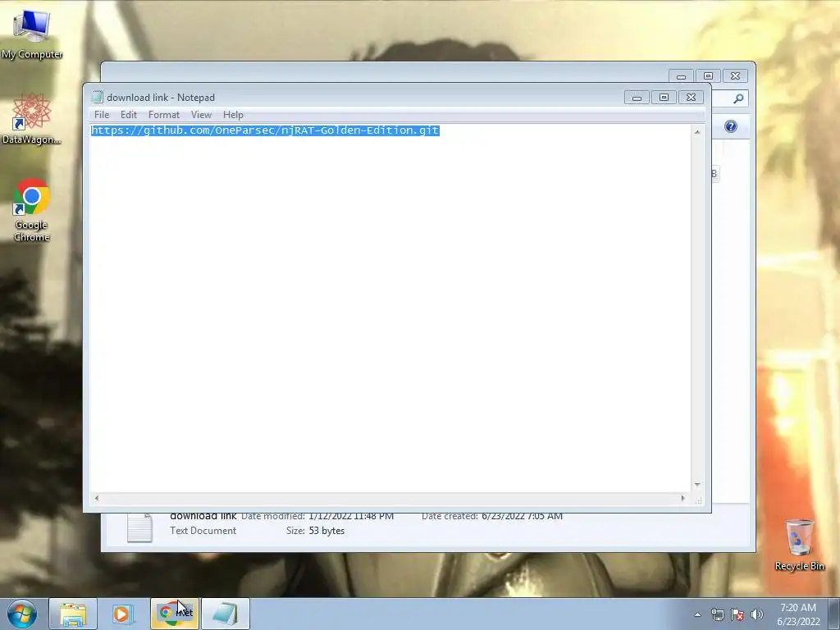Image resolution: width=840 pixels, height=630 pixels.
Task: Click the text document icon in Explorer details pane
Action: point(139,527)
